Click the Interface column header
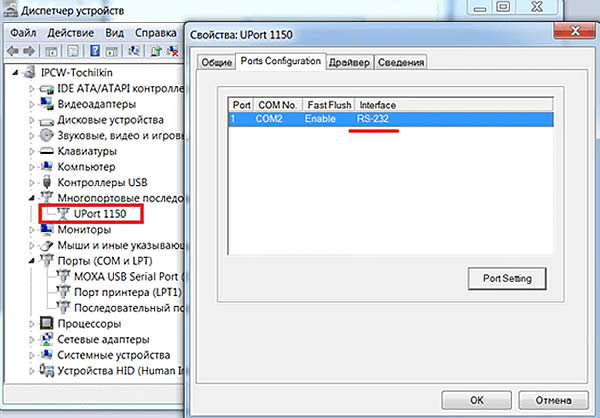600x418 pixels. pos(454,105)
